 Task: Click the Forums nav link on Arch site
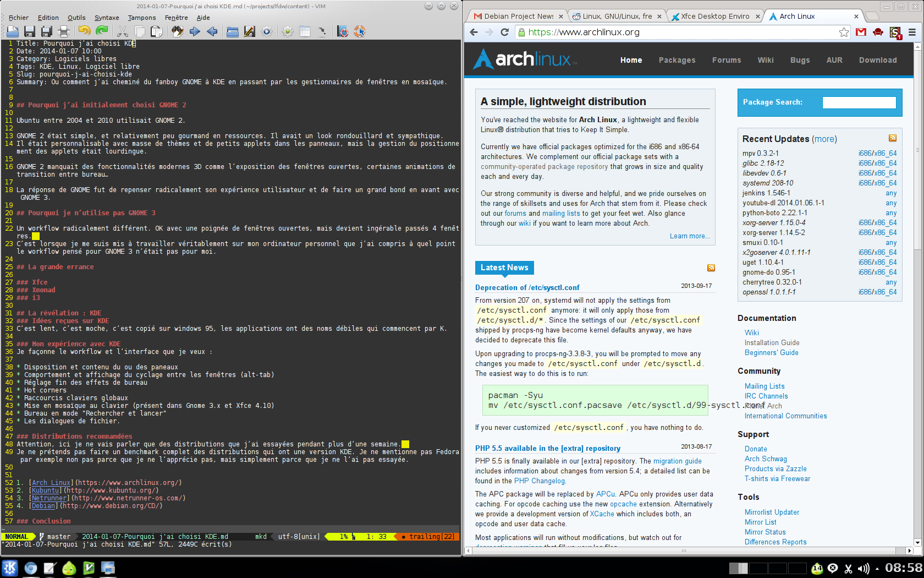tap(727, 60)
